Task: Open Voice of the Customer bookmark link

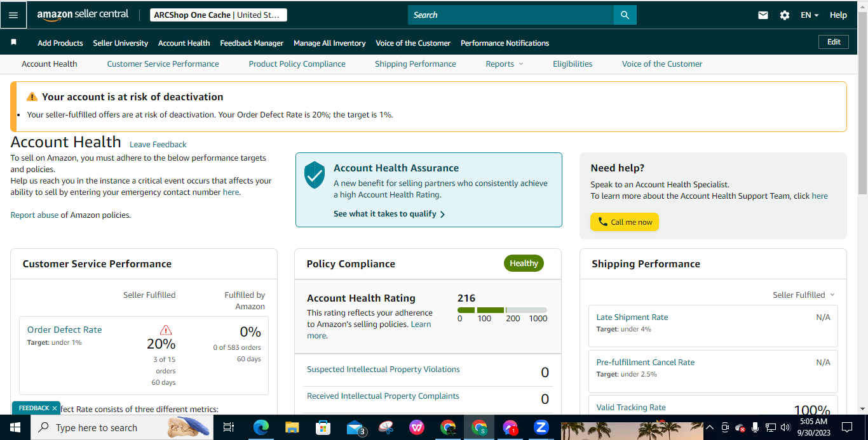Action: pyautogui.click(x=413, y=43)
